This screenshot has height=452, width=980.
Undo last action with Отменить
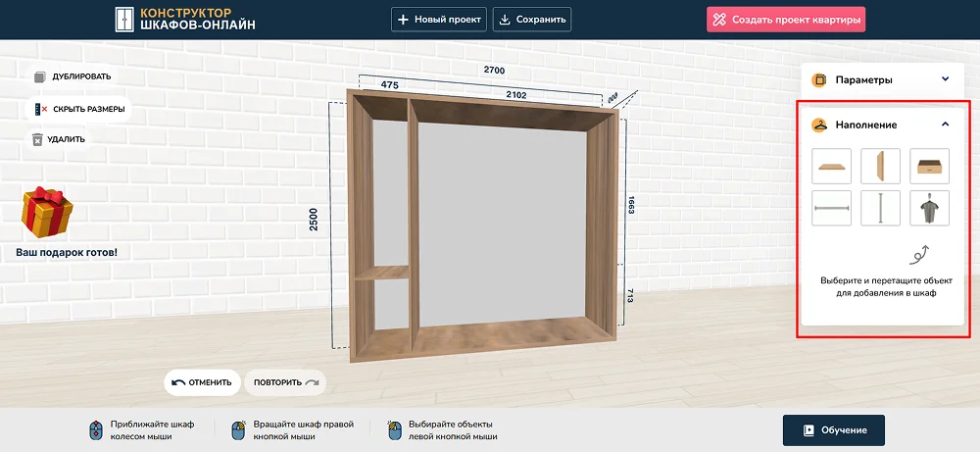[x=202, y=382]
